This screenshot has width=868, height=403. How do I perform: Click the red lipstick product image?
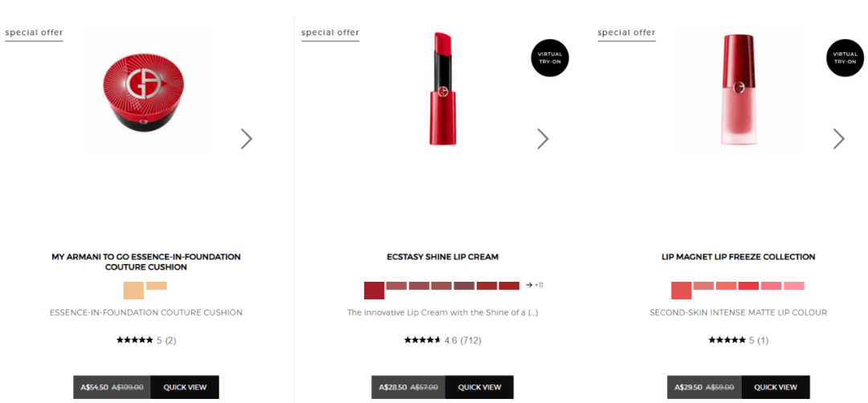[x=444, y=88]
